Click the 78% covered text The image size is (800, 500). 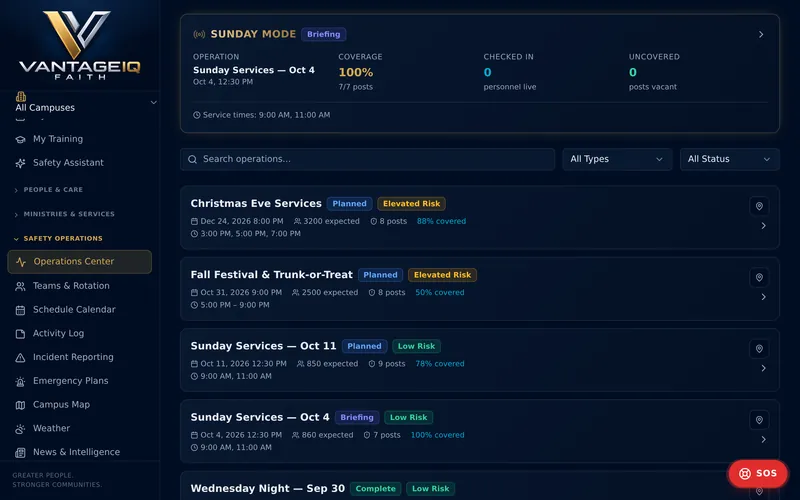pos(440,364)
